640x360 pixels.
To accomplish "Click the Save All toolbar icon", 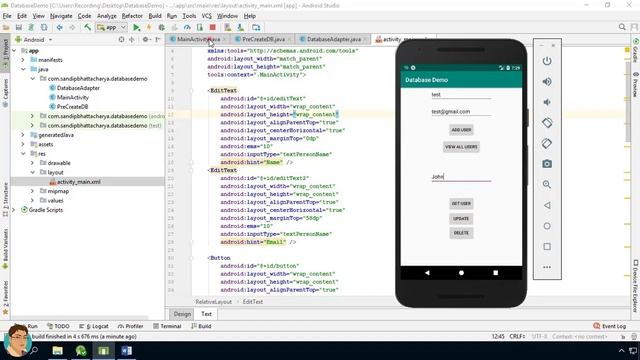I will (19, 27).
